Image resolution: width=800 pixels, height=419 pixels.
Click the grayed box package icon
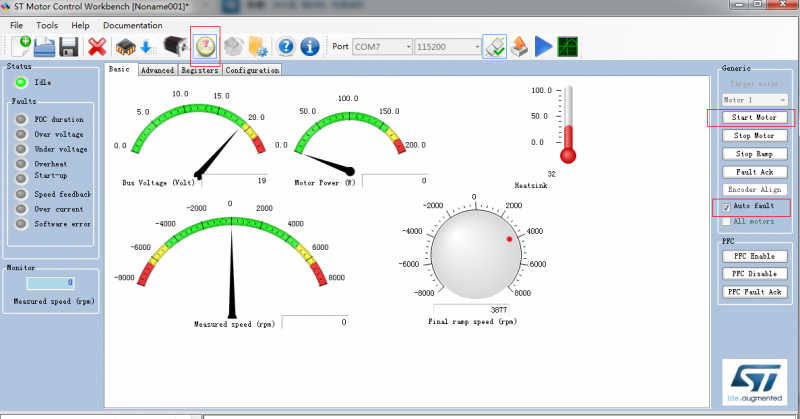(x=234, y=47)
